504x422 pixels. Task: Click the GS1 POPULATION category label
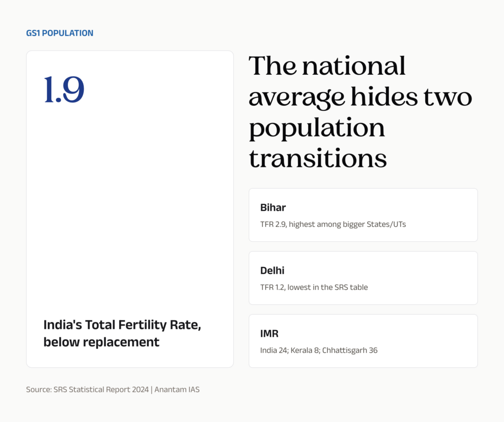pyautogui.click(x=60, y=33)
